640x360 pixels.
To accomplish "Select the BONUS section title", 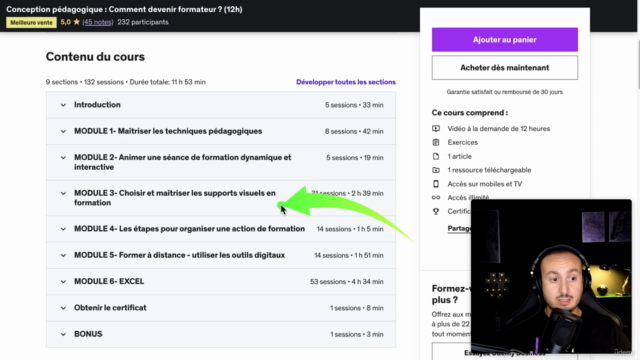I will [88, 334].
